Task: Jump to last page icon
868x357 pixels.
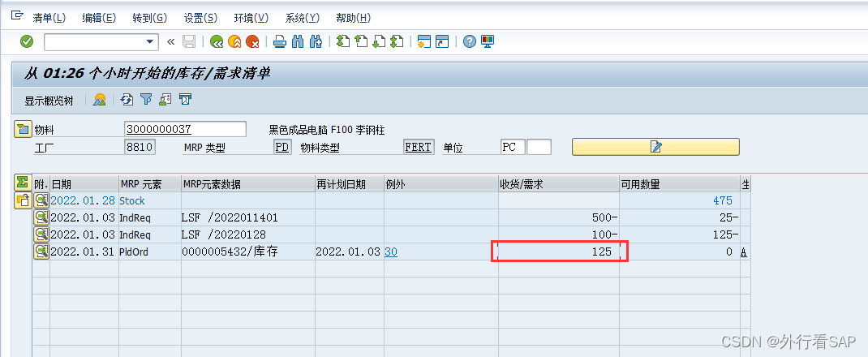Action: (397, 41)
